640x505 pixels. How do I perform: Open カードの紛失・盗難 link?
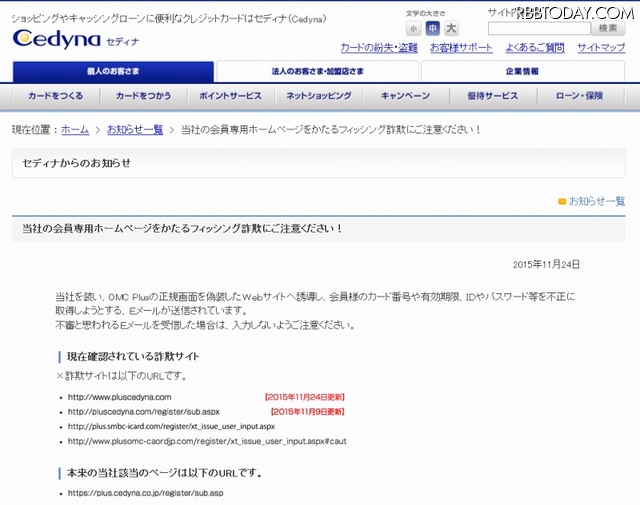click(x=379, y=48)
